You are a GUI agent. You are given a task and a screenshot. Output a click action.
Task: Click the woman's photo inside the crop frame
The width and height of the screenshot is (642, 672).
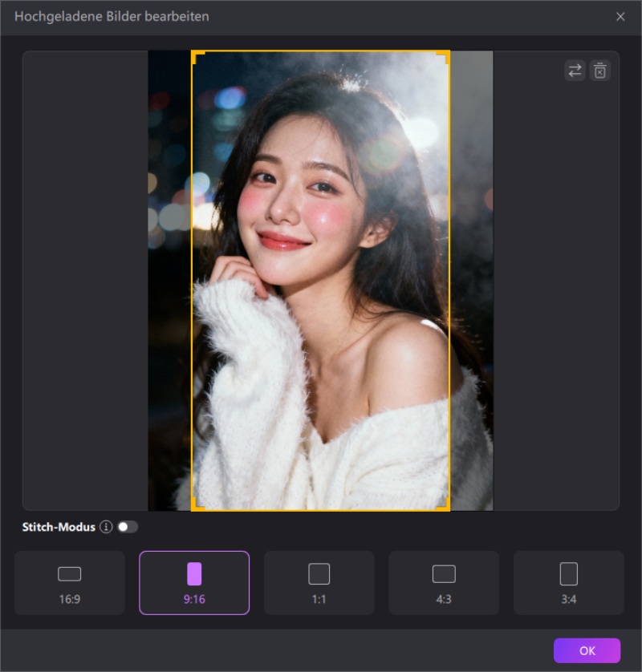[x=320, y=281]
